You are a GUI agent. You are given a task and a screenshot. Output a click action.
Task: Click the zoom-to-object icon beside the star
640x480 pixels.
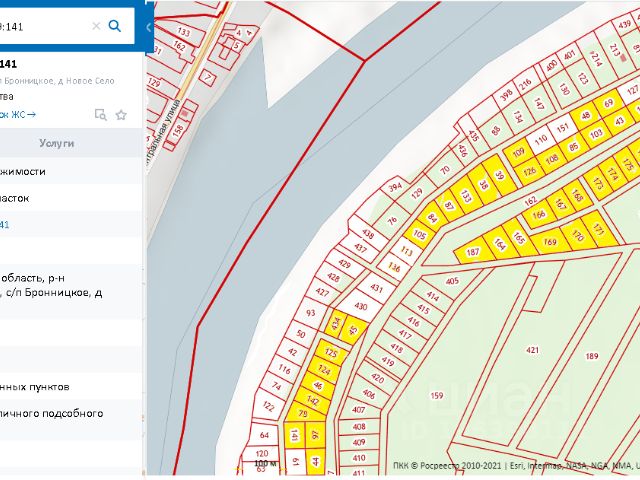[x=100, y=115]
